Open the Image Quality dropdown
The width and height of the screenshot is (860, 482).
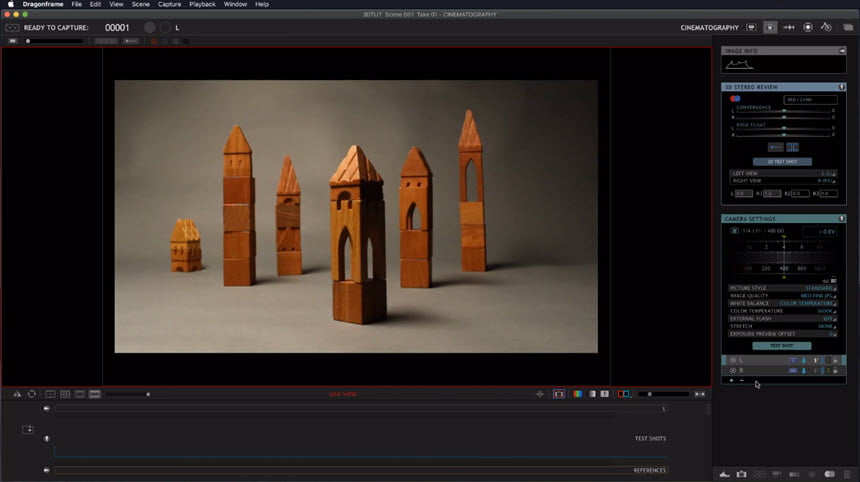[x=783, y=296]
